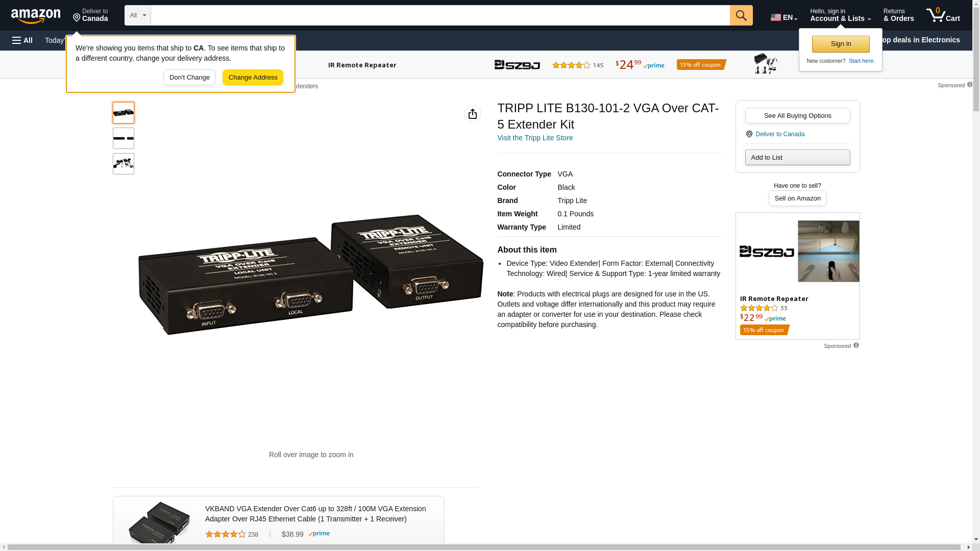980x551 pixels.
Task: Open the share icon on product image
Action: coord(472,114)
